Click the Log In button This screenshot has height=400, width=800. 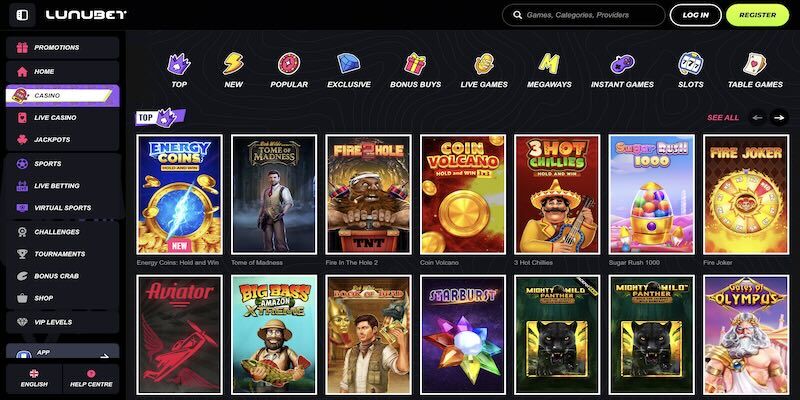(x=695, y=15)
